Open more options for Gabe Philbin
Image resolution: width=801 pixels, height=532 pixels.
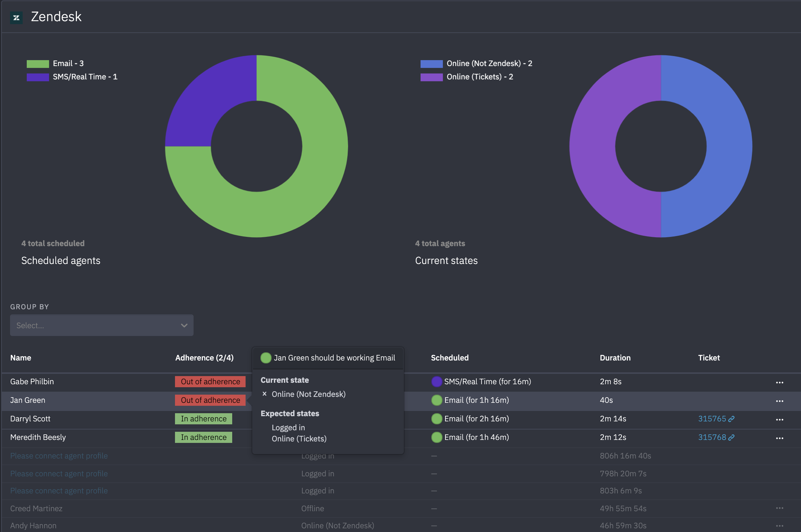[779, 382]
